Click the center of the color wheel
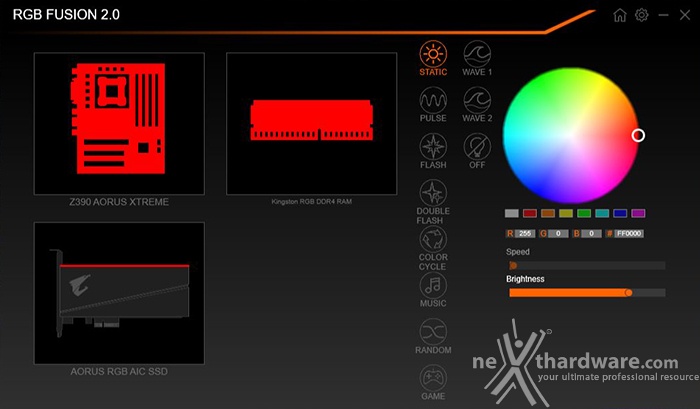Image resolution: width=700 pixels, height=409 pixels. click(571, 136)
